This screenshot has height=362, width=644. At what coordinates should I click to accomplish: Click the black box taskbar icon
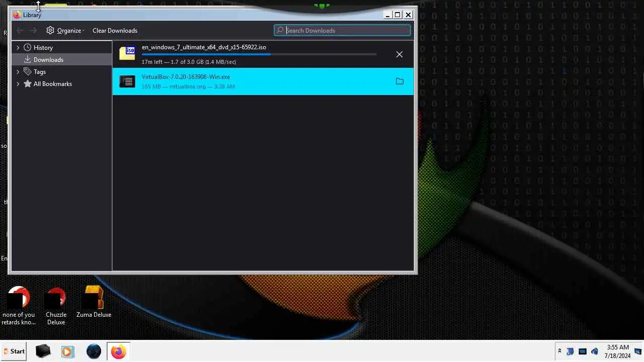click(x=43, y=351)
